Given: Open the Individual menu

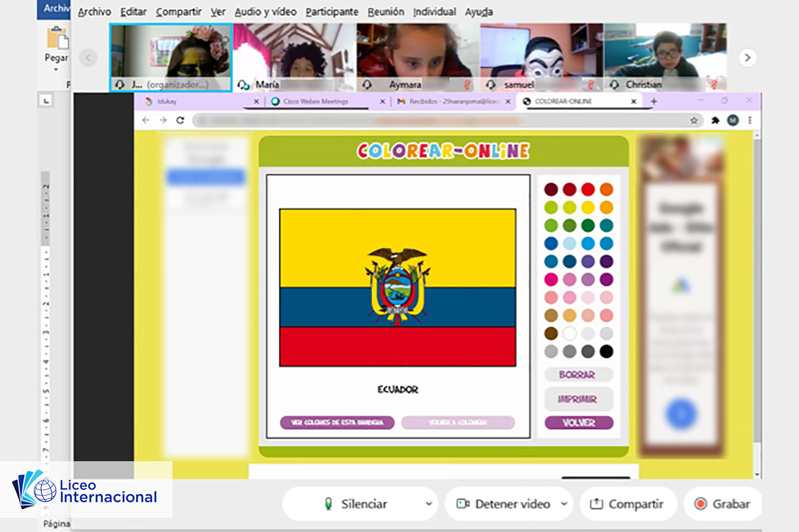Looking at the screenshot, I should tap(435, 12).
